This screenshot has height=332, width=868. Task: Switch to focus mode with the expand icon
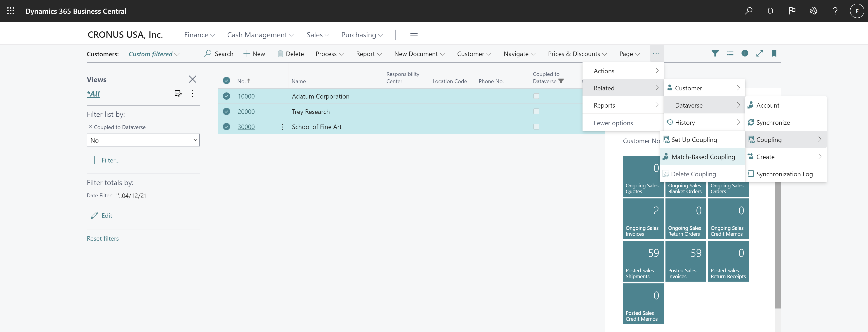759,54
